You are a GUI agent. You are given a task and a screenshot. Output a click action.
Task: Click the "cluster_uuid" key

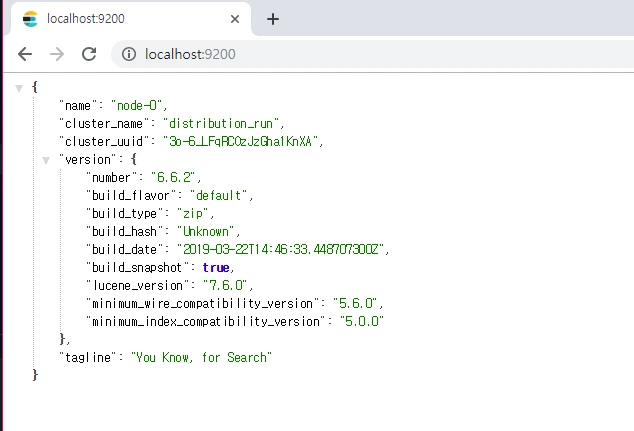tap(104, 142)
